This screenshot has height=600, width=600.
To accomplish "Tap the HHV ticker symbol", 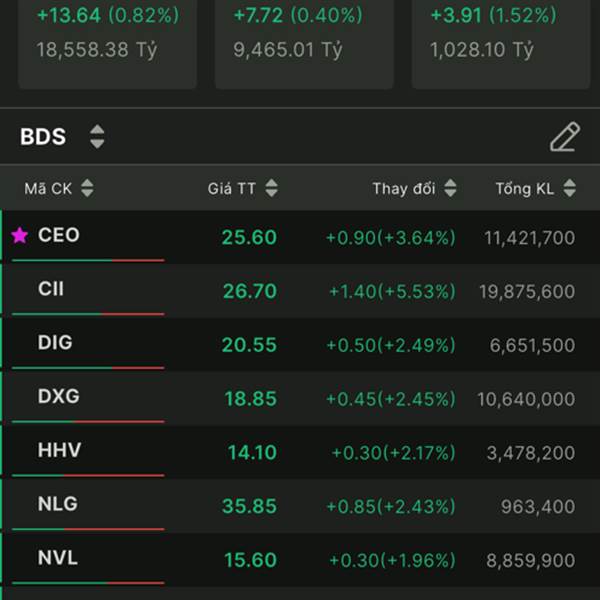I will pyautogui.click(x=59, y=451).
